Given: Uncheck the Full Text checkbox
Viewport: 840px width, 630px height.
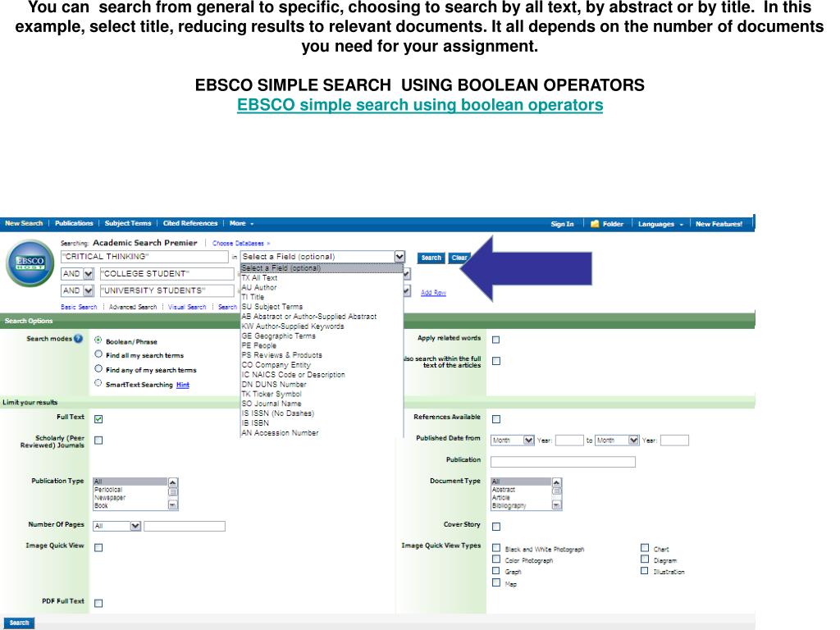Looking at the screenshot, I should pos(98,419).
